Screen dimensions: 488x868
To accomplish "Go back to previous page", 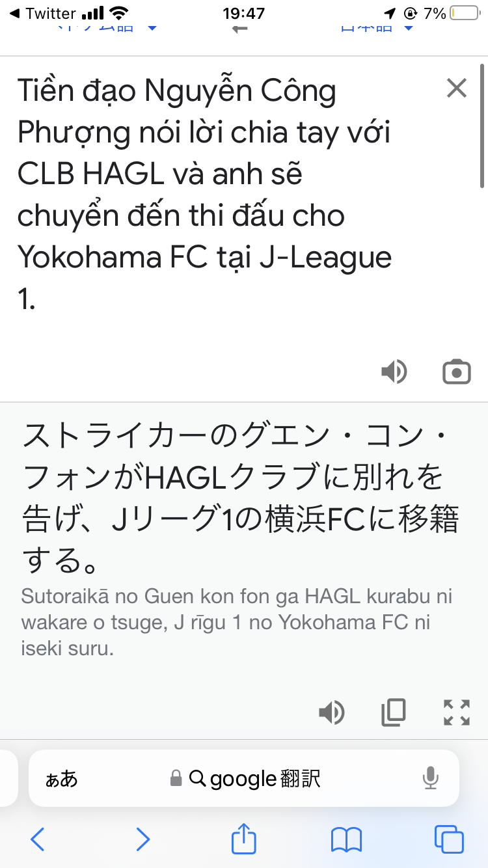I will 38,839.
